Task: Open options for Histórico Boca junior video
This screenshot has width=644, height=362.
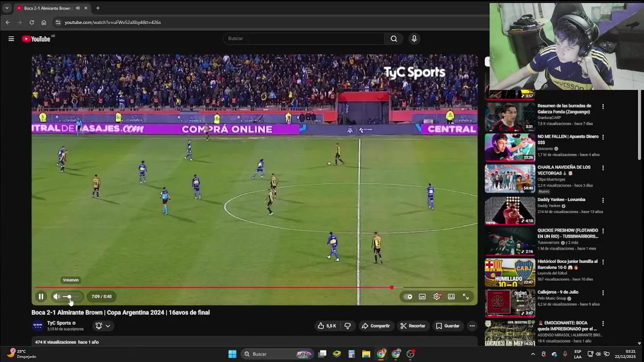Action: click(x=603, y=261)
